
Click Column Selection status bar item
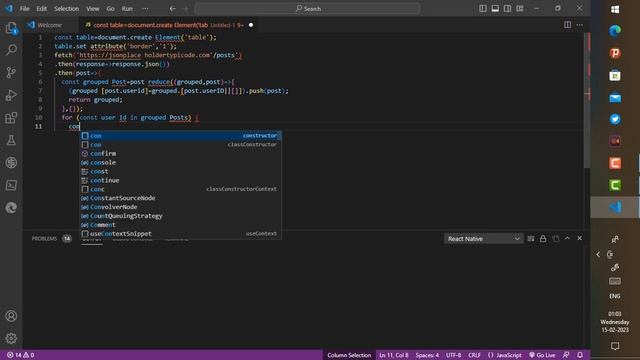coord(349,355)
